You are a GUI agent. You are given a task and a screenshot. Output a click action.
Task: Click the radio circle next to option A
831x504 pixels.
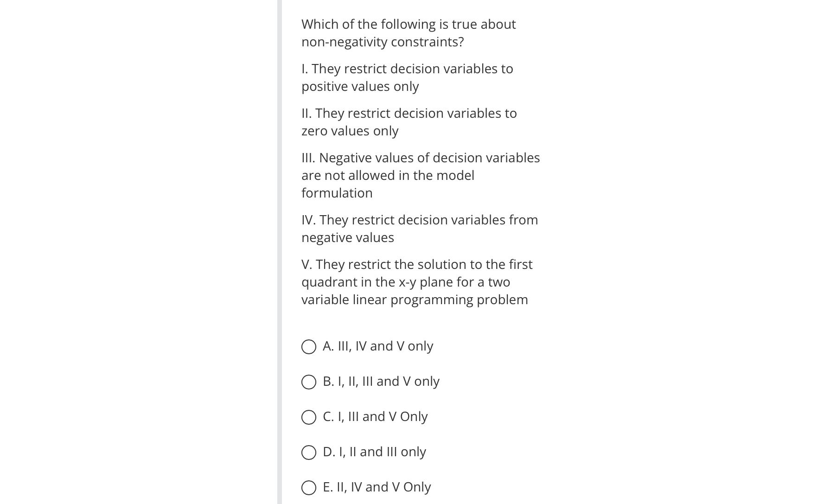pos(308,346)
